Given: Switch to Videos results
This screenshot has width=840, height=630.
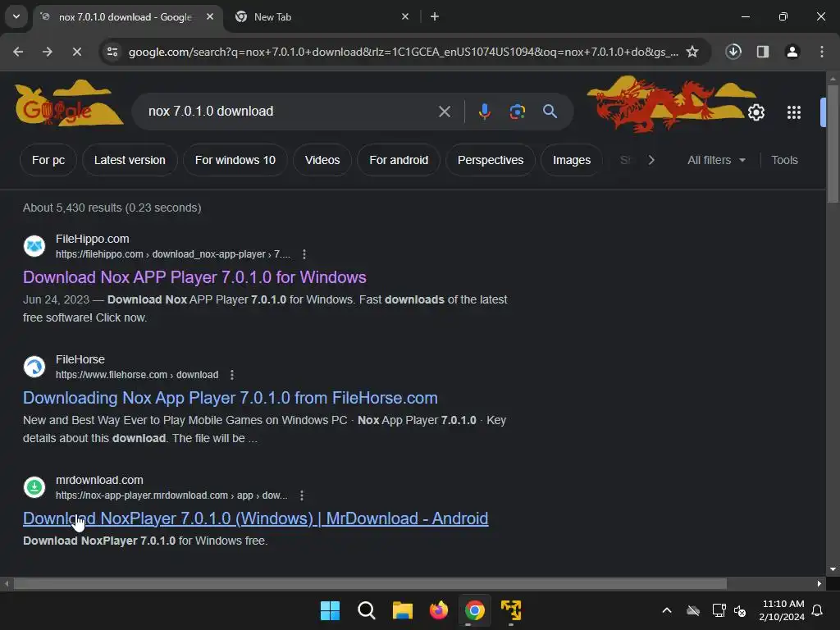Looking at the screenshot, I should click(322, 160).
